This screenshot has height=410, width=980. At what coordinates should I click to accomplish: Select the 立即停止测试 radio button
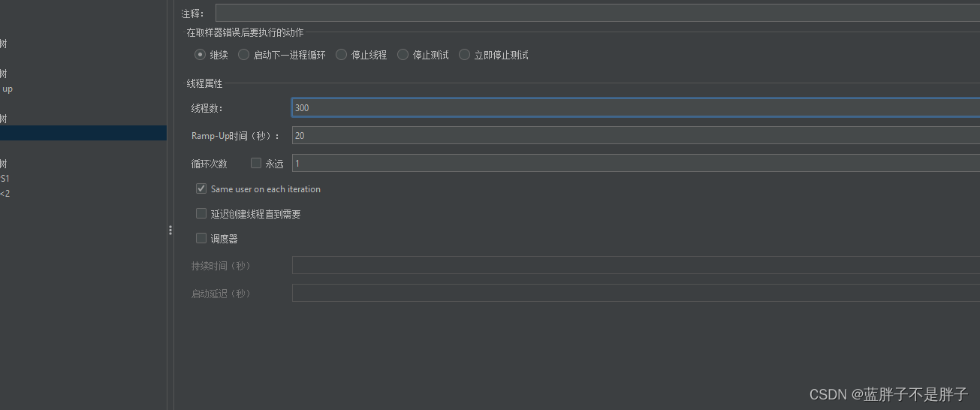[464, 55]
